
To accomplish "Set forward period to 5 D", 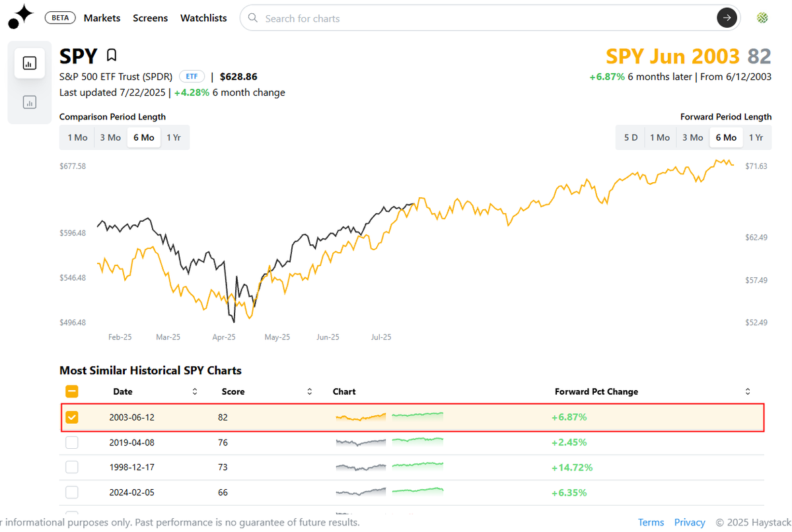I will [631, 137].
